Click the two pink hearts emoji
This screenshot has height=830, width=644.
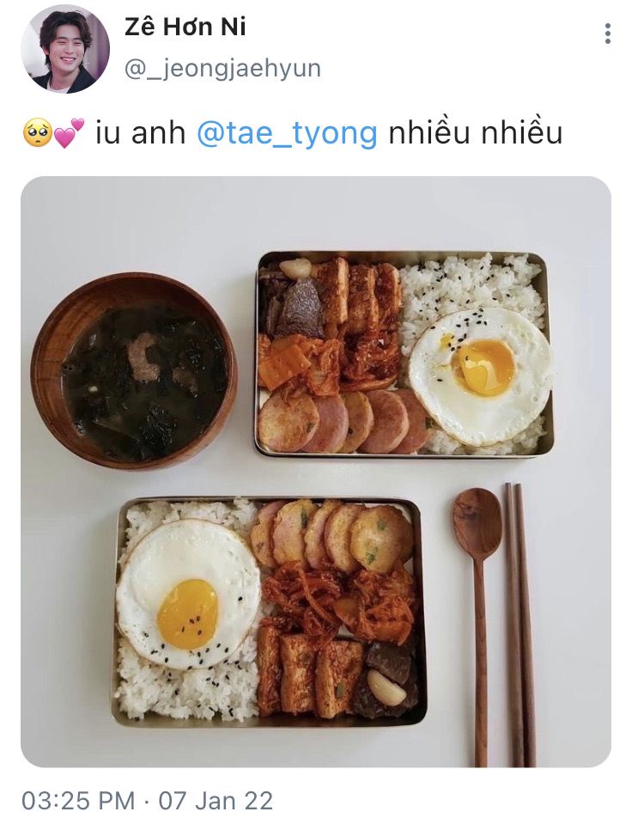70,133
